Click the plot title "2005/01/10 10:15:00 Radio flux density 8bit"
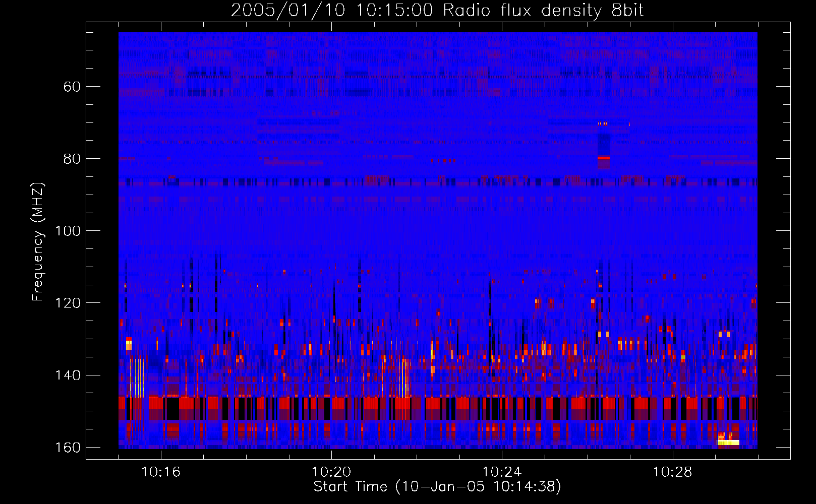This screenshot has width=816, height=504. coord(437,11)
